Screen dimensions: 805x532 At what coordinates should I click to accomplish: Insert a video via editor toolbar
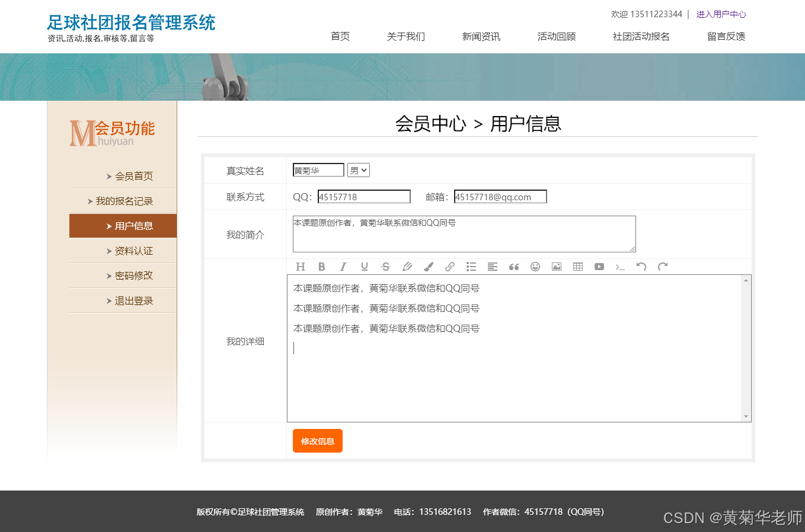[x=599, y=267]
